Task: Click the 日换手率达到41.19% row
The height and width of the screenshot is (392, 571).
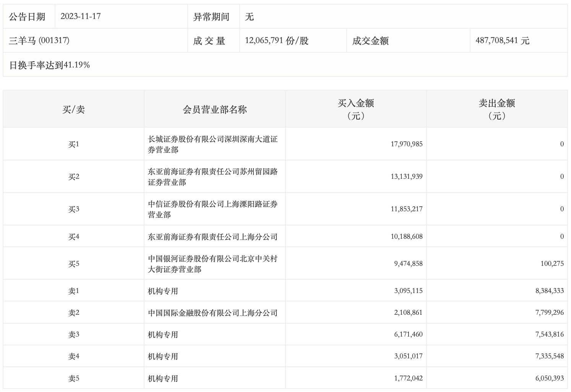Action: coord(49,65)
